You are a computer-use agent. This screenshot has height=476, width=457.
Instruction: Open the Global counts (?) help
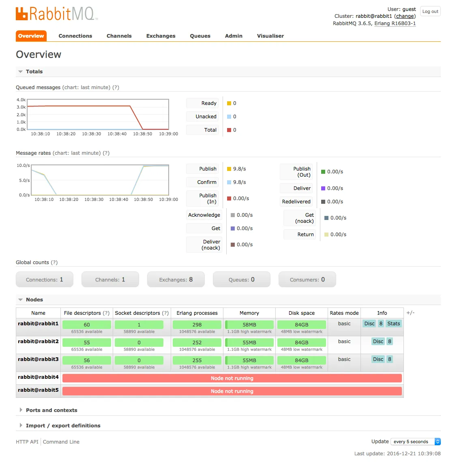point(54,262)
